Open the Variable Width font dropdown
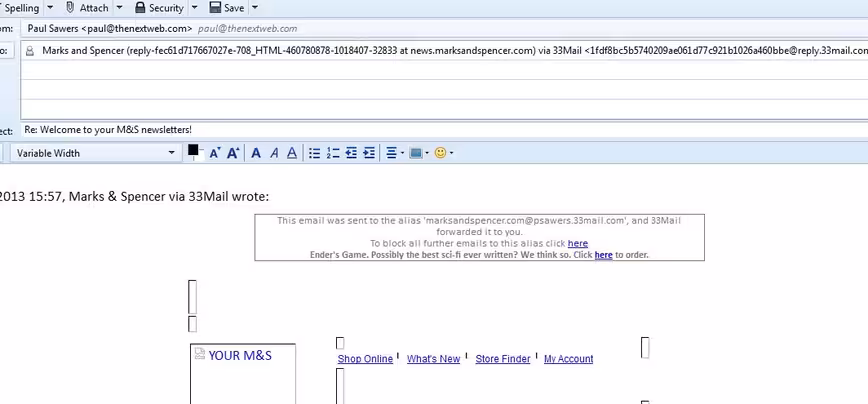This screenshot has height=404, width=868. tap(95, 153)
